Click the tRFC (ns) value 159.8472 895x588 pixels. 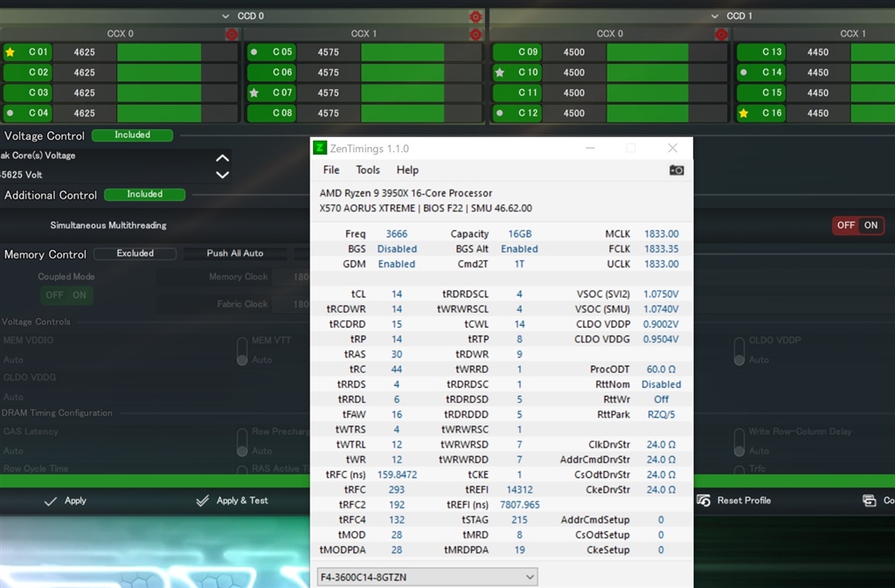point(398,474)
